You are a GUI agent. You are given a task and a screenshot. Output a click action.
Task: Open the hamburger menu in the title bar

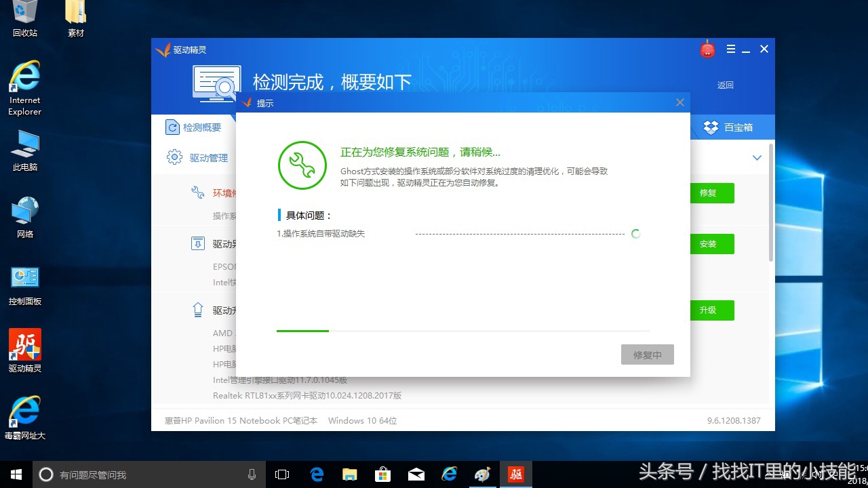(730, 49)
